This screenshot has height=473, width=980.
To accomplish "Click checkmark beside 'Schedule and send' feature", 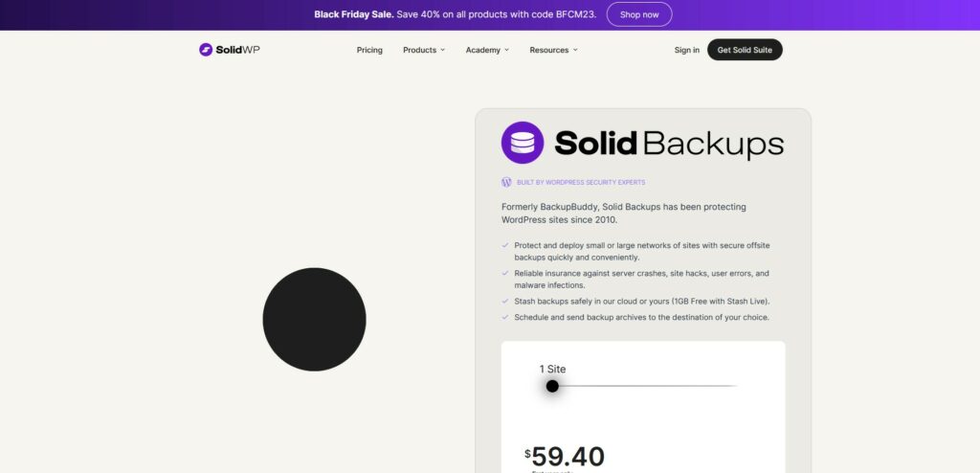I will pos(505,317).
